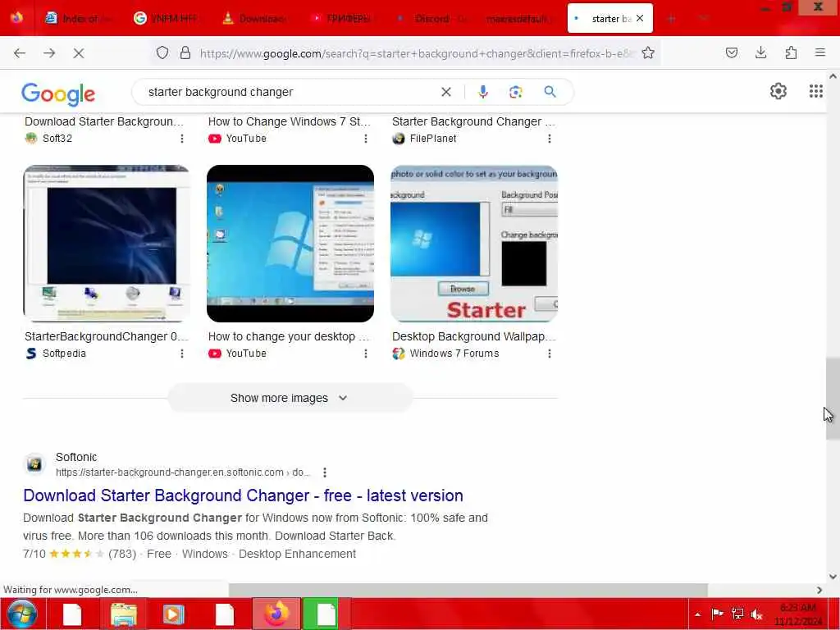
Task: Open a new tab with the plus button
Action: coord(671,19)
